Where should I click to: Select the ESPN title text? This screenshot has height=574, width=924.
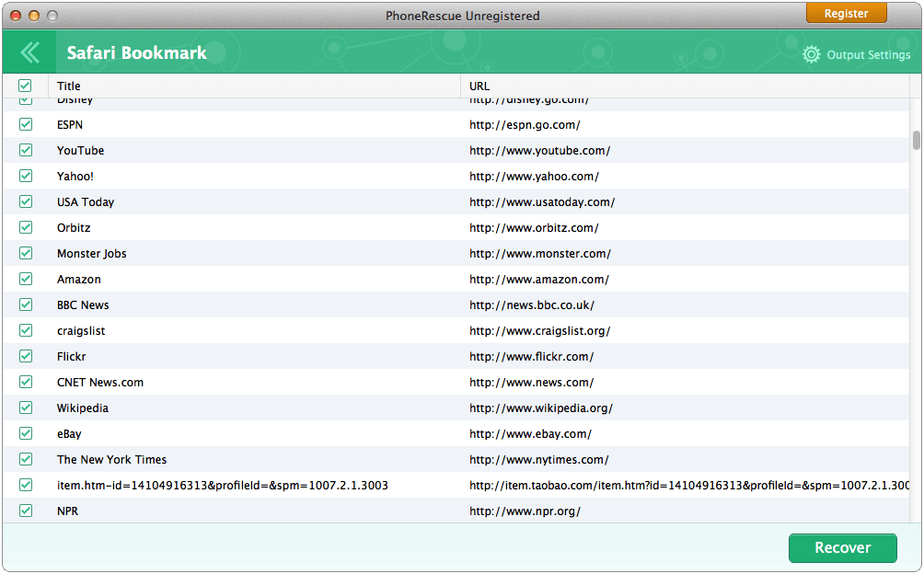[x=70, y=125]
